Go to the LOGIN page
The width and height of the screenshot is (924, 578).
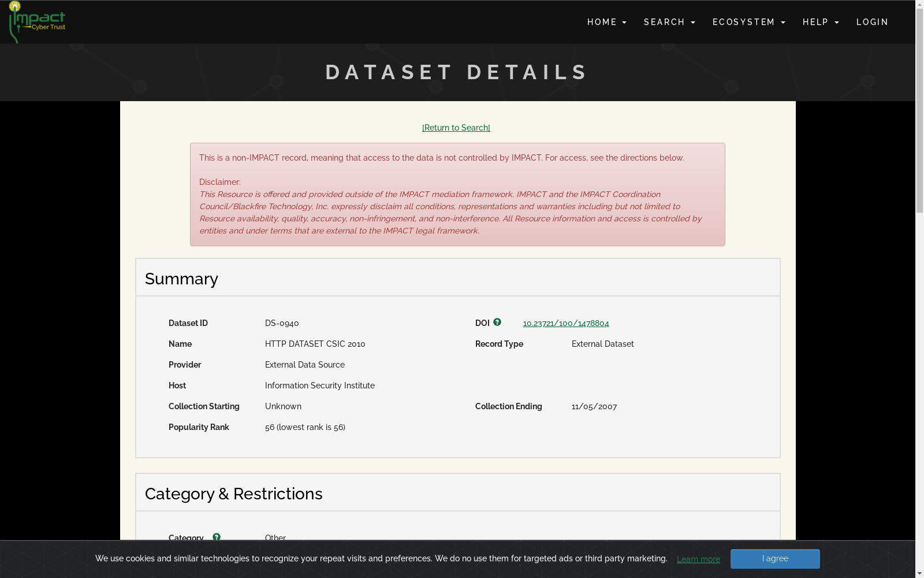(x=872, y=22)
